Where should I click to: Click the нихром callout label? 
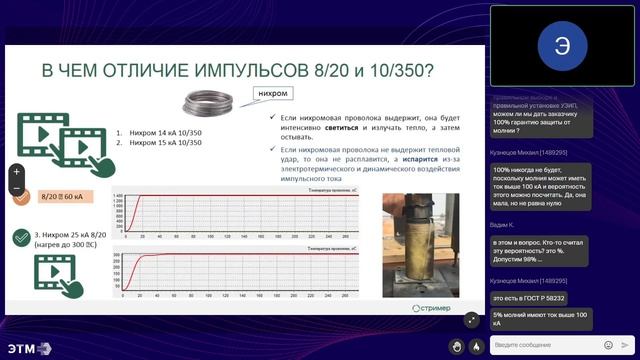tap(273, 93)
